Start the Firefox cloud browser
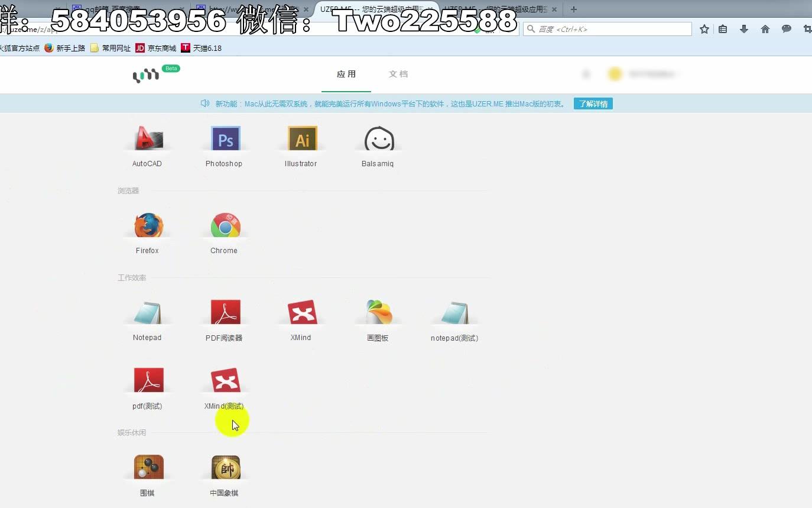The image size is (812, 508). [x=148, y=227]
